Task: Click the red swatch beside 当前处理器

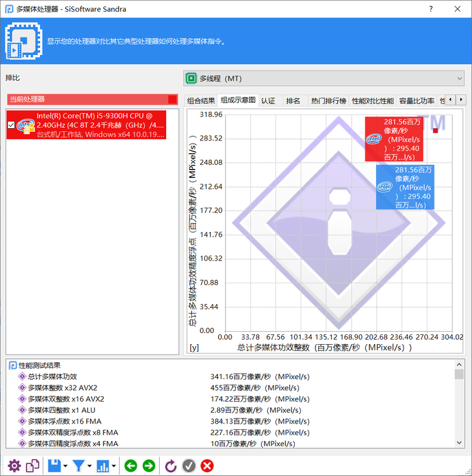Action: [x=172, y=99]
